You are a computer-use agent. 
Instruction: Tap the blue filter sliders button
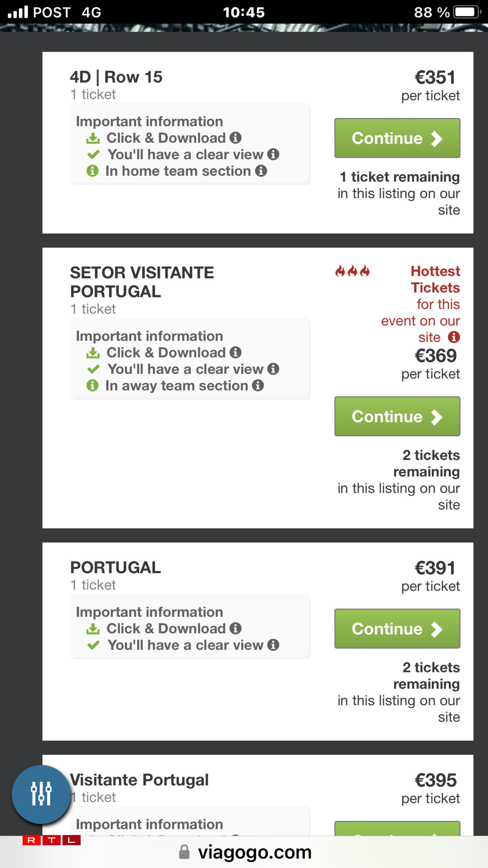(41, 794)
